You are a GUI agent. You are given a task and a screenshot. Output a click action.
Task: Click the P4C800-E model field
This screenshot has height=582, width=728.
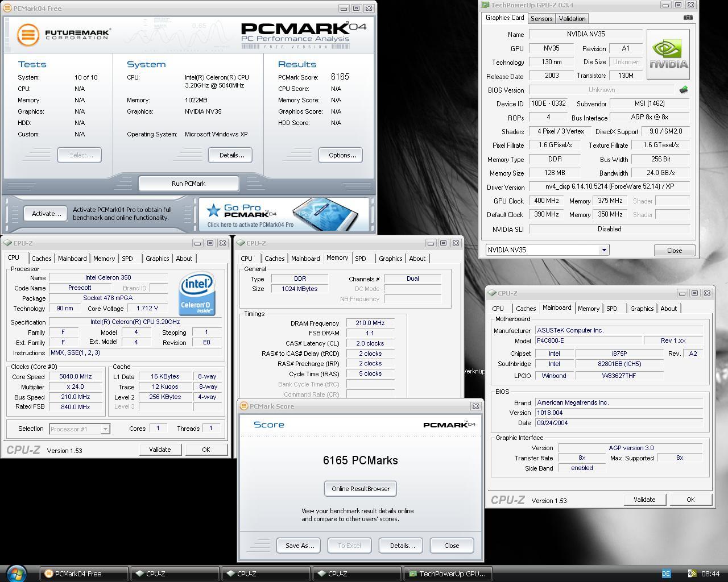tap(588, 340)
